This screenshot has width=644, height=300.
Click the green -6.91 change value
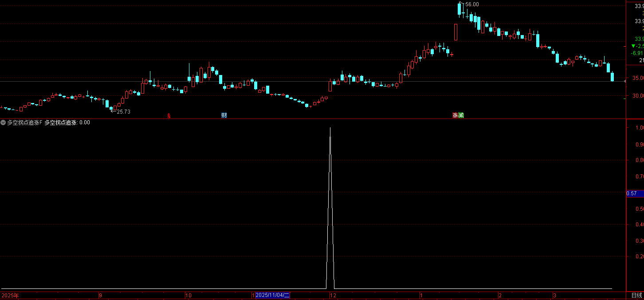(637, 53)
